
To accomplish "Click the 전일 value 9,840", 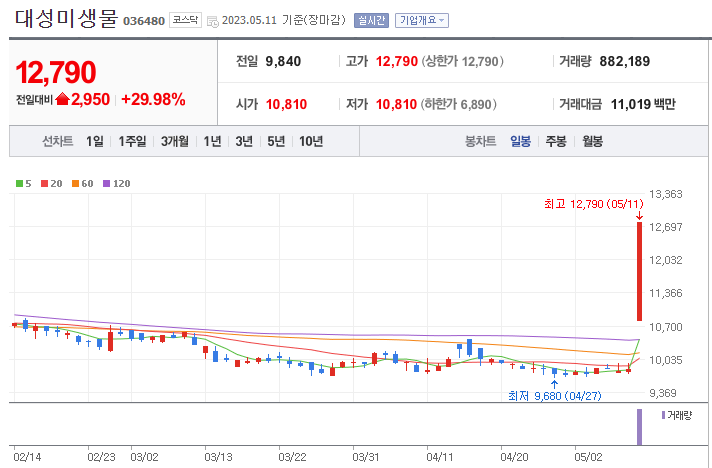I will coord(283,61).
